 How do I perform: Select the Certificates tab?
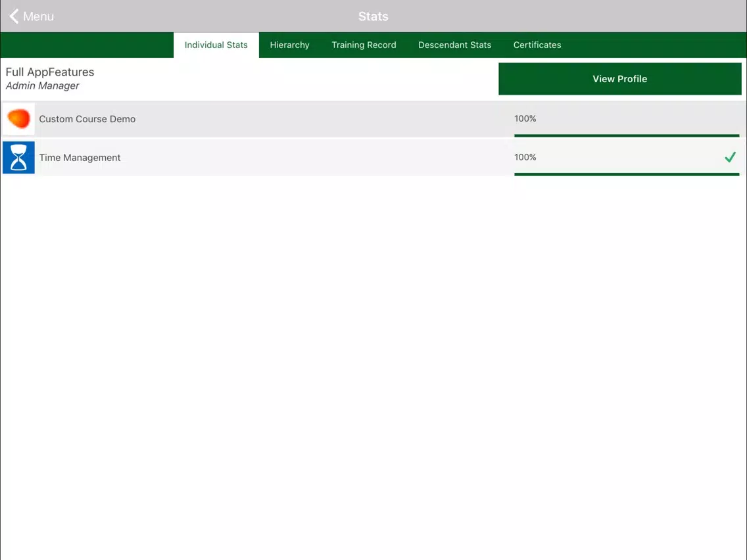[537, 45]
